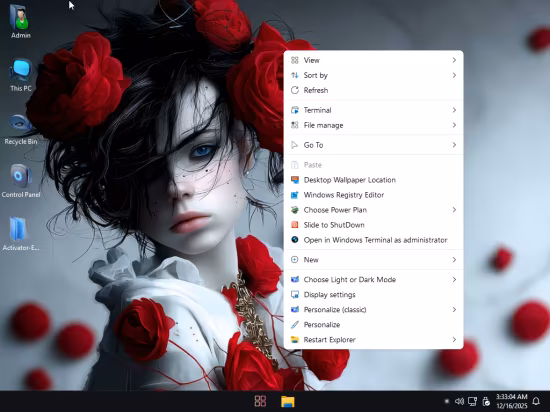Expand the Light or Dark Mode arrow
This screenshot has height=412, width=550.
(x=454, y=279)
